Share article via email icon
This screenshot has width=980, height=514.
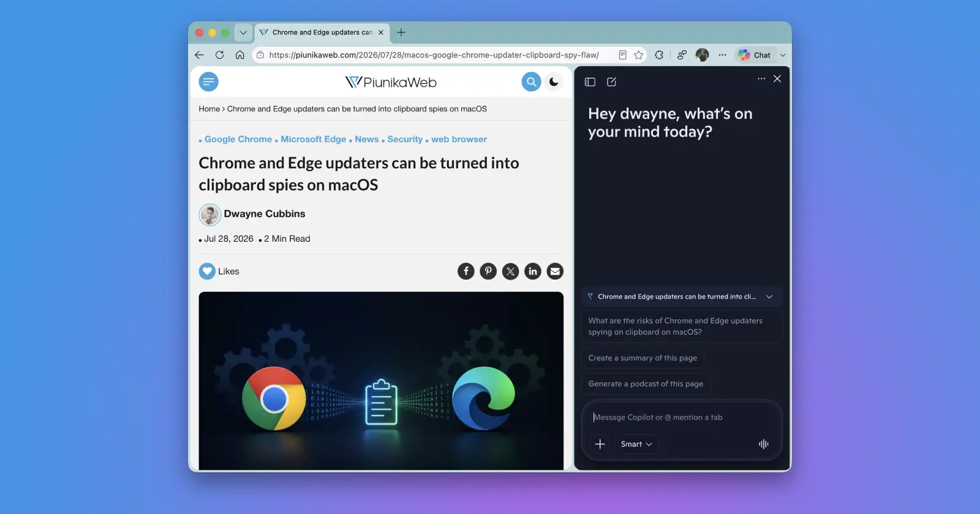pyautogui.click(x=555, y=271)
